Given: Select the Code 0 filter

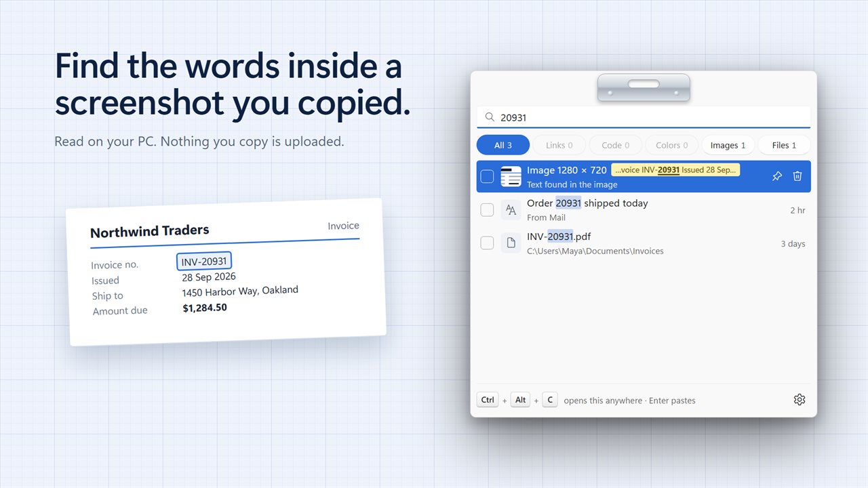Looking at the screenshot, I should pyautogui.click(x=615, y=145).
